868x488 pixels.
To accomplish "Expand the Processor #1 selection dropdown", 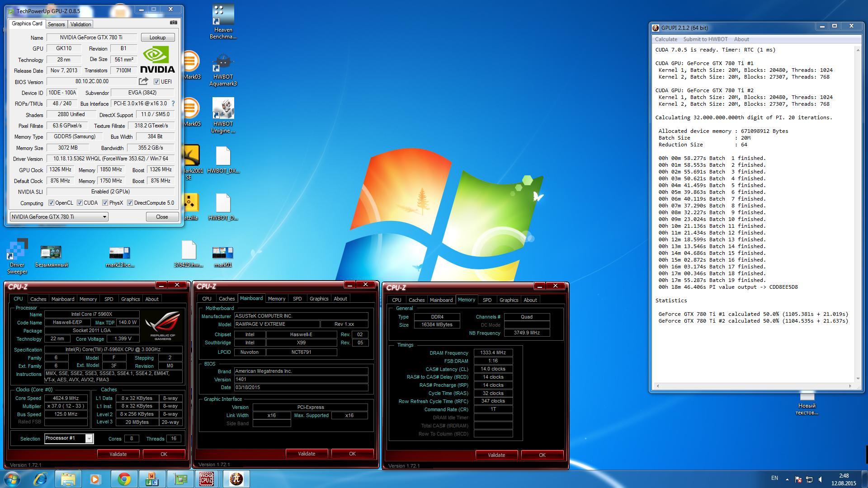I will click(89, 438).
